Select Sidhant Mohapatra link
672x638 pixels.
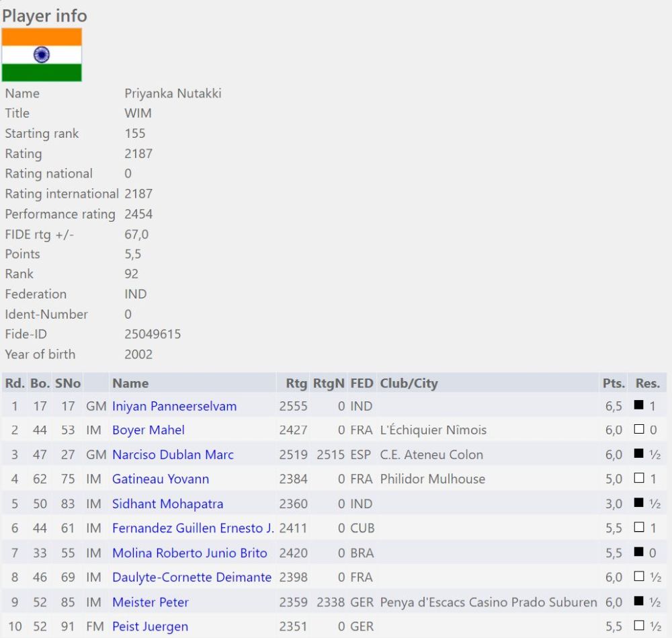(x=167, y=504)
